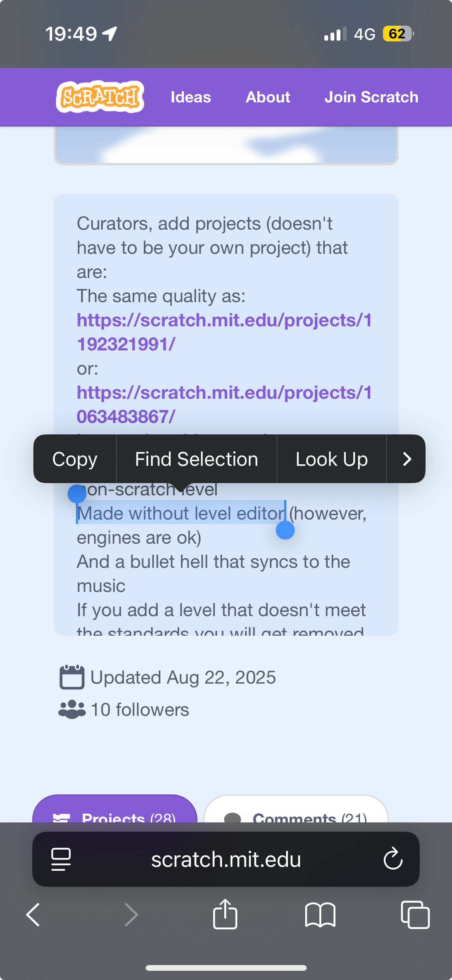Open the About page
452x980 pixels.
coord(268,97)
